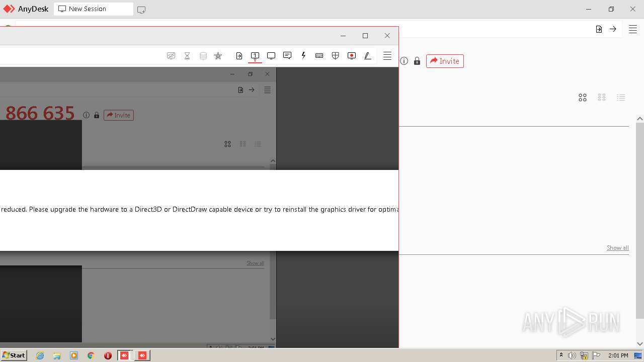This screenshot has height=362, width=644.
Task: Open Action Center flag in system tray
Action: click(x=596, y=355)
